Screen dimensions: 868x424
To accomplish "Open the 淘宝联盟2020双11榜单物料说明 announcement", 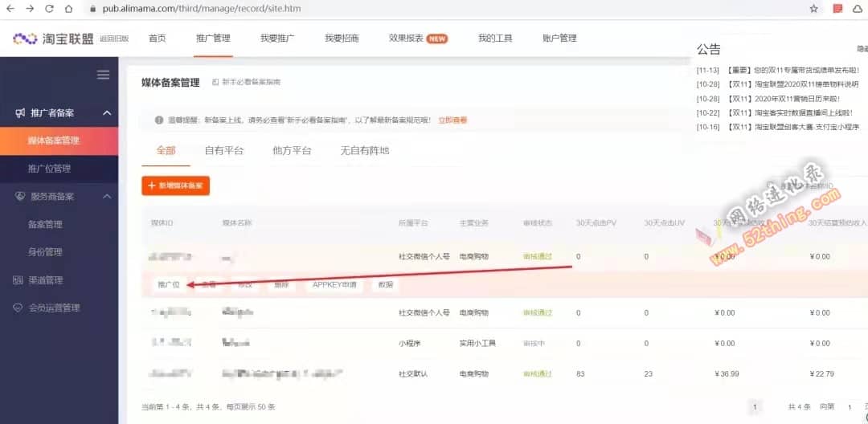I will (777, 84).
